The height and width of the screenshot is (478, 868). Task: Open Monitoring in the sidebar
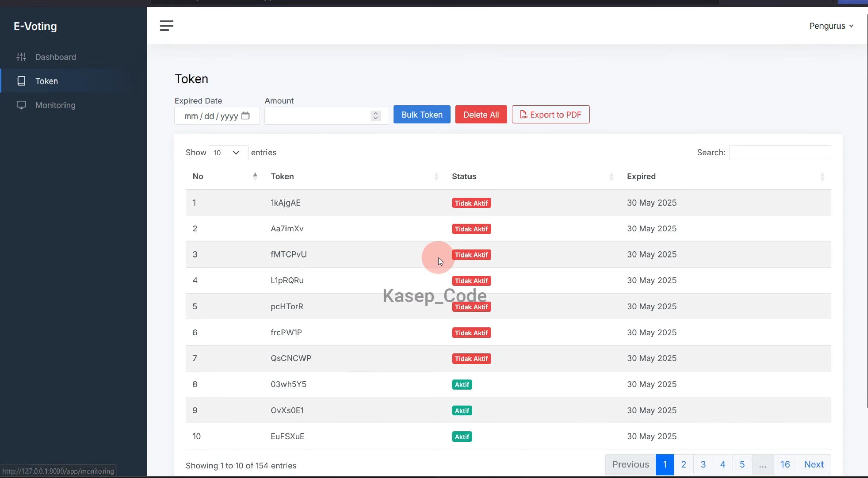(x=55, y=105)
